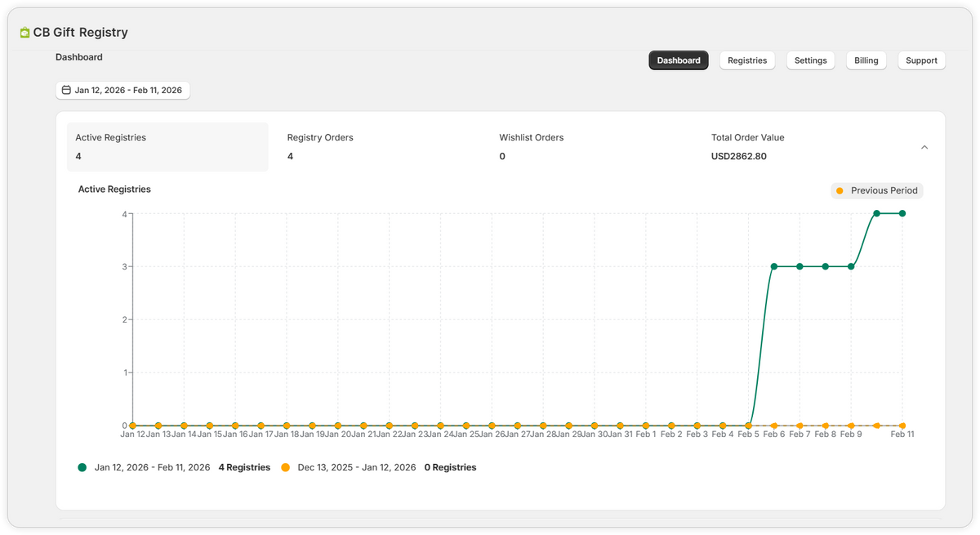
Task: Click the 'Feb 5' x-axis label
Action: point(748,435)
